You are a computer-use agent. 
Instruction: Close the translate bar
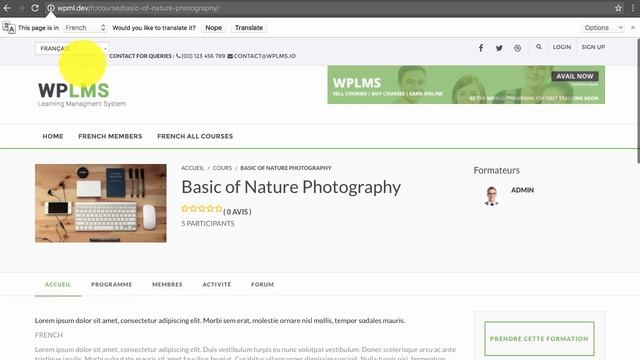pos(633,27)
